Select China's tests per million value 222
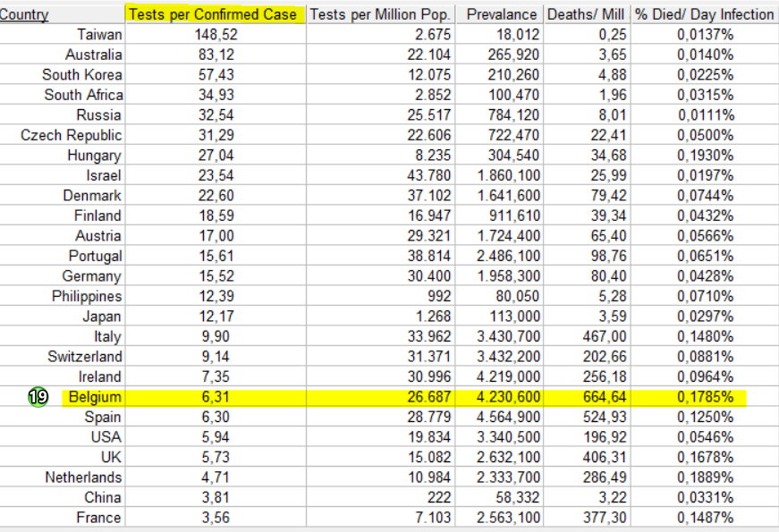This screenshot has height=532, width=779. pyautogui.click(x=439, y=497)
